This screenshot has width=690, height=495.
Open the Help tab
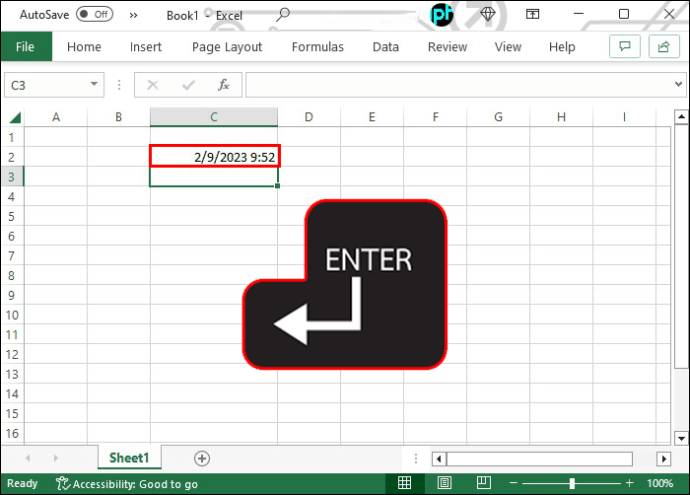click(562, 47)
